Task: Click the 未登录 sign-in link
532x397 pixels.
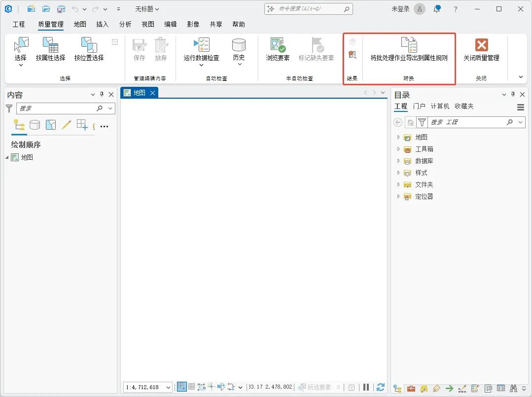Action: pos(400,9)
